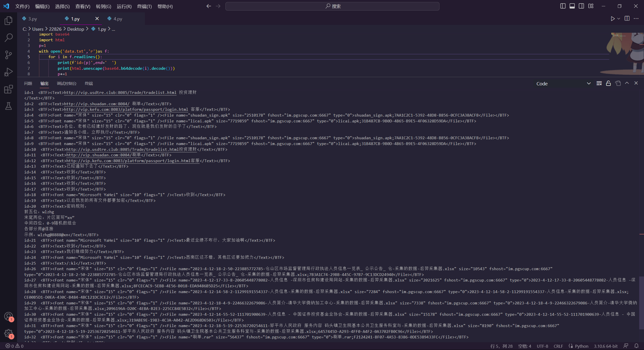Open the 终端(T) menu
Screen dimensions: 644x350
click(144, 6)
